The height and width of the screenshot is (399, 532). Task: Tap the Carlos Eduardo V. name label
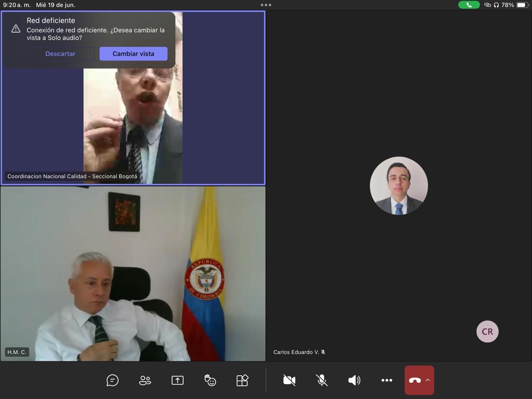pos(296,352)
